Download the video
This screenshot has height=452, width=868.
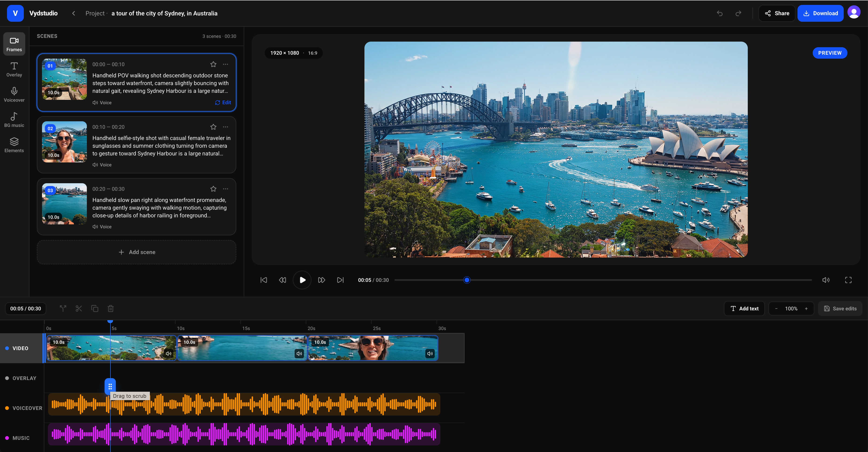click(820, 14)
